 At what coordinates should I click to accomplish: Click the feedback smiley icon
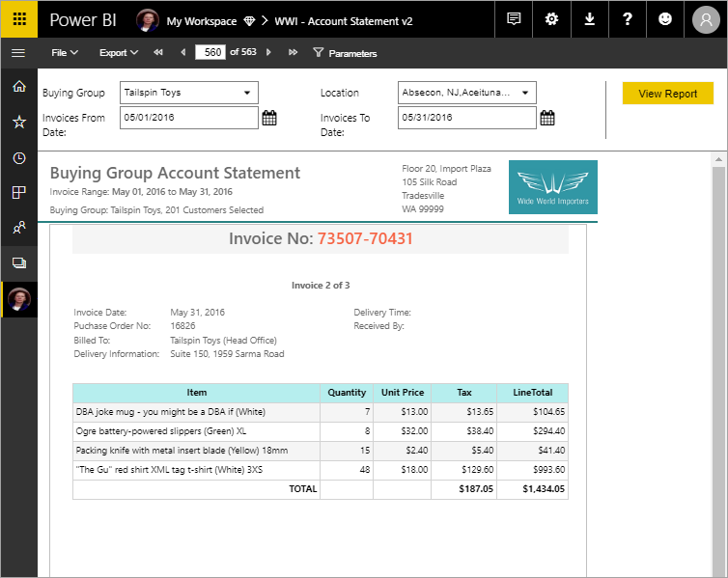666,19
